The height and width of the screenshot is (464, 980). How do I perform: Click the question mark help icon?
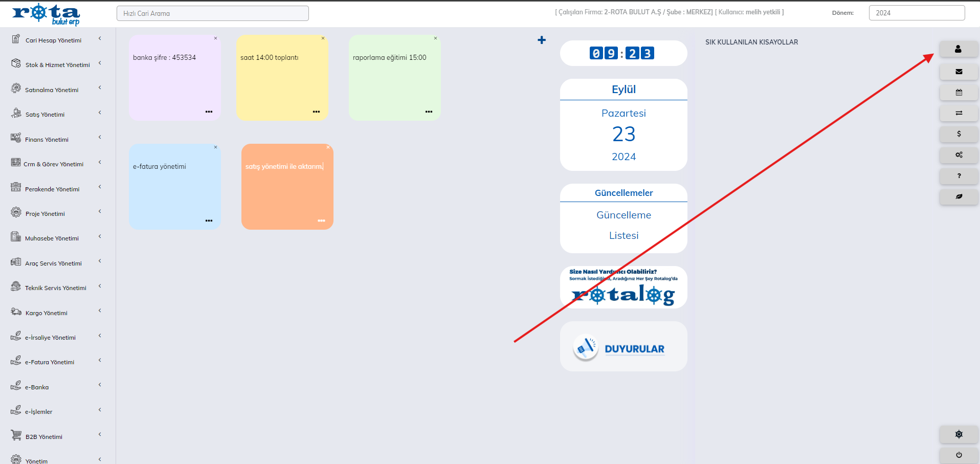coord(959,176)
